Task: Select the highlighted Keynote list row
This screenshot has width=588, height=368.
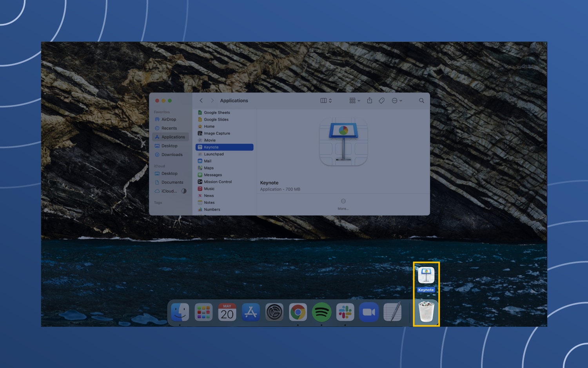Action: click(224, 147)
